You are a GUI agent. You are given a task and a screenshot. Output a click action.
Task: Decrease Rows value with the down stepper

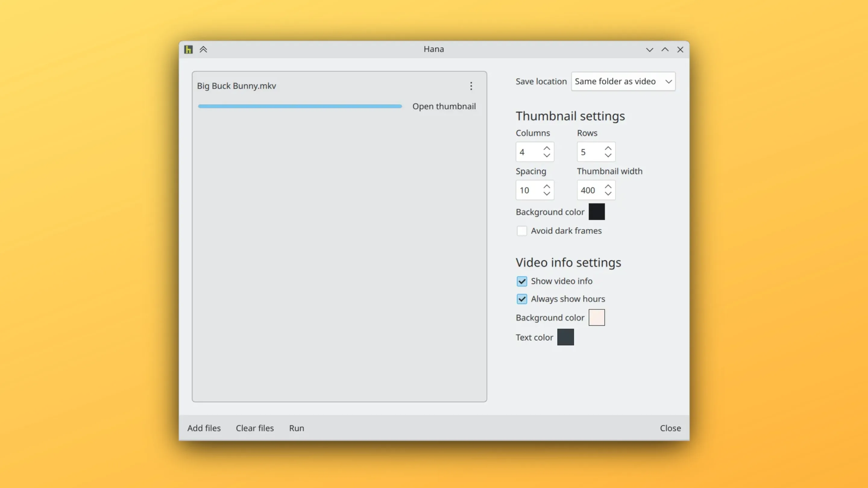click(x=608, y=156)
